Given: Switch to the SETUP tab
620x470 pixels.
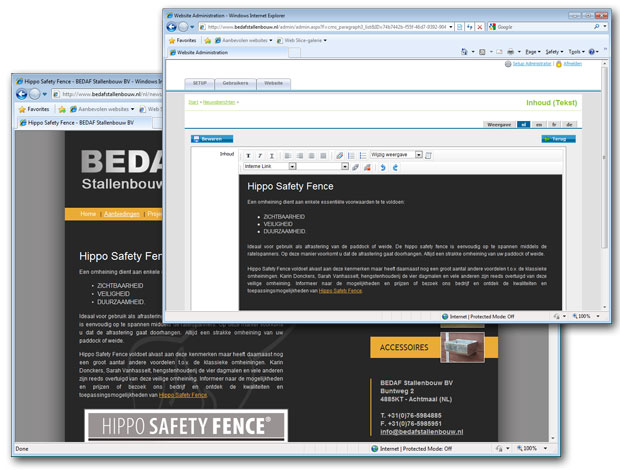Looking at the screenshot, I should point(200,83).
